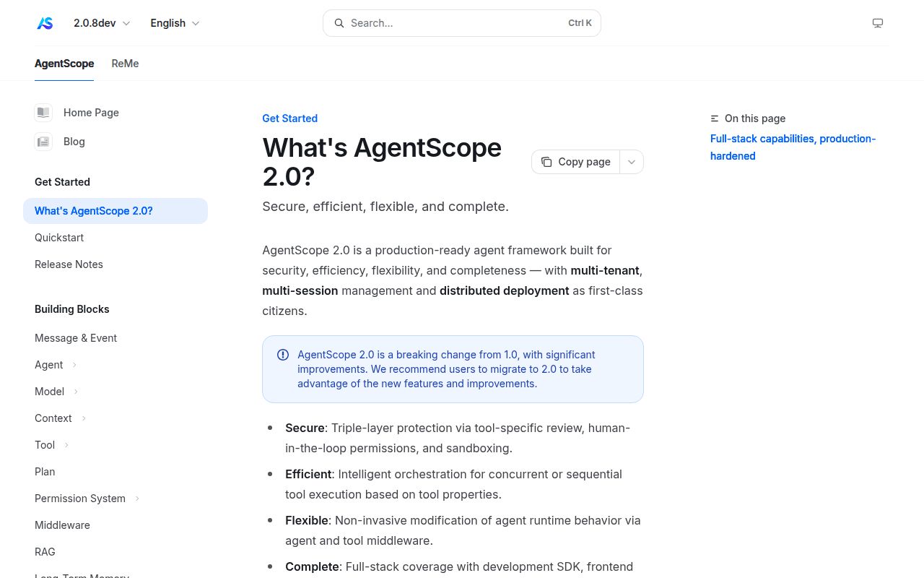Click the search magnifier icon

(339, 23)
